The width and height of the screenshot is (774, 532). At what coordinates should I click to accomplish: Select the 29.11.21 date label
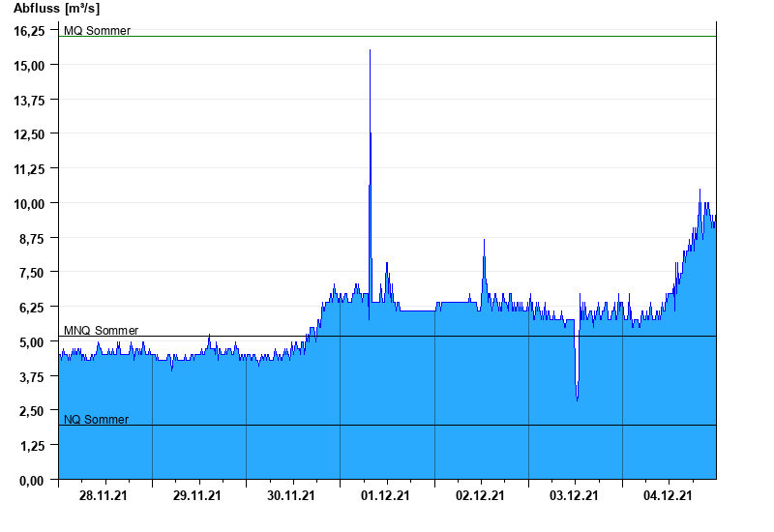tap(197, 495)
